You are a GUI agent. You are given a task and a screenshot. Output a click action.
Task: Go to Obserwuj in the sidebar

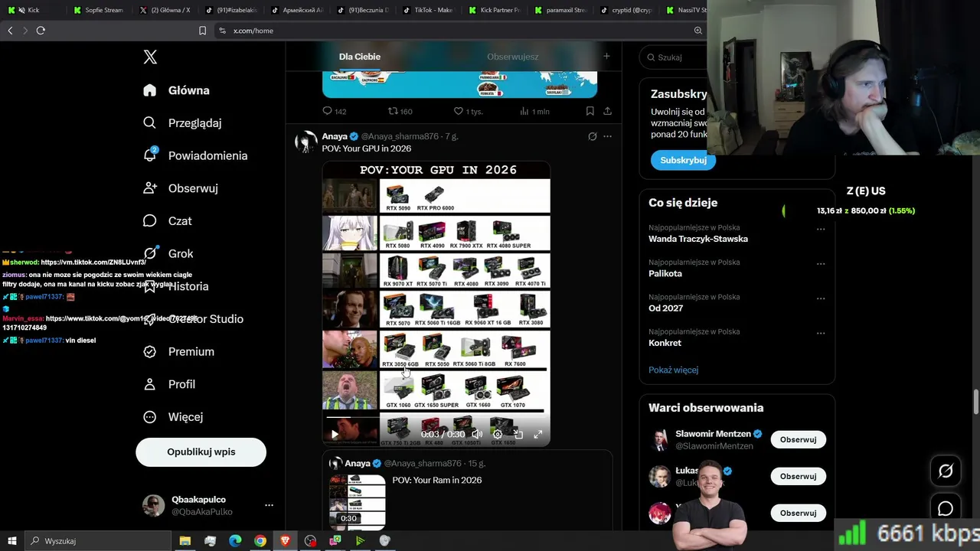[181, 188]
